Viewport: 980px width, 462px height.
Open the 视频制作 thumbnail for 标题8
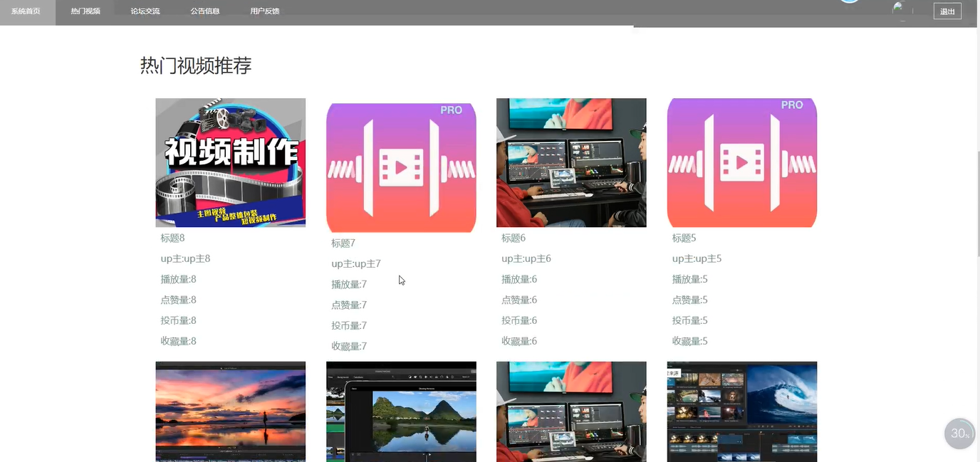coord(231,162)
